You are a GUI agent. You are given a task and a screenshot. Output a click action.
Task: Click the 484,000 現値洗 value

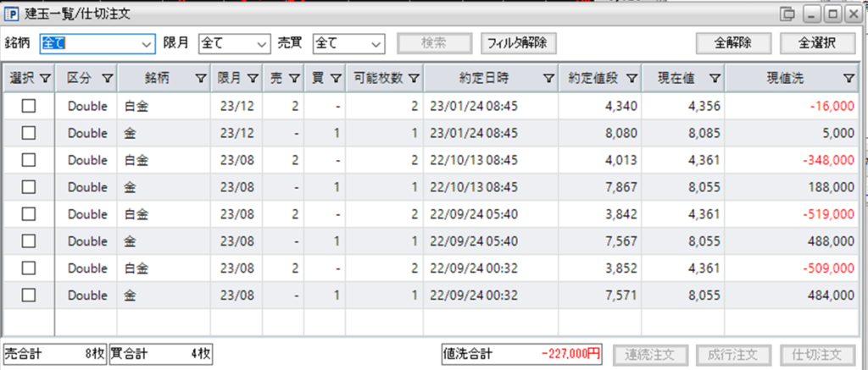(x=831, y=295)
